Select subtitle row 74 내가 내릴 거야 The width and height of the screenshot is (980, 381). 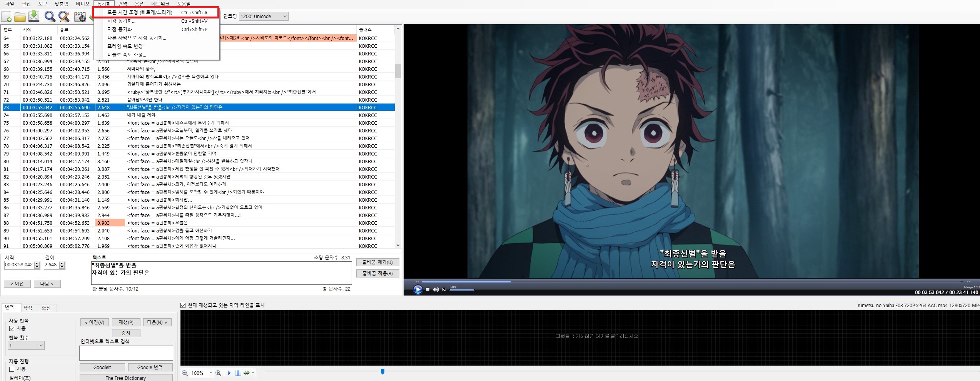click(198, 115)
